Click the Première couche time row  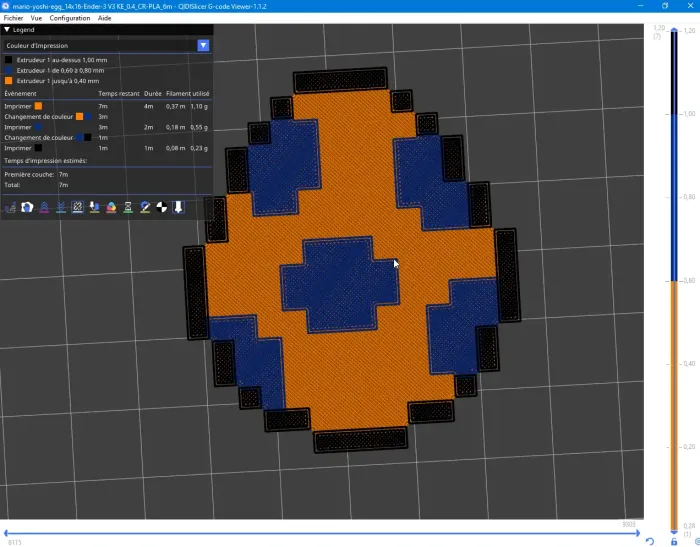(36, 175)
